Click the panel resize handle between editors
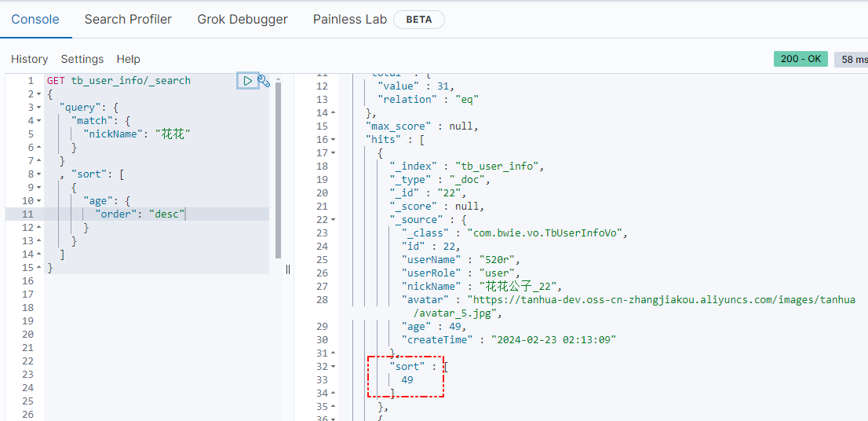Image resolution: width=868 pixels, height=421 pixels. (x=288, y=269)
